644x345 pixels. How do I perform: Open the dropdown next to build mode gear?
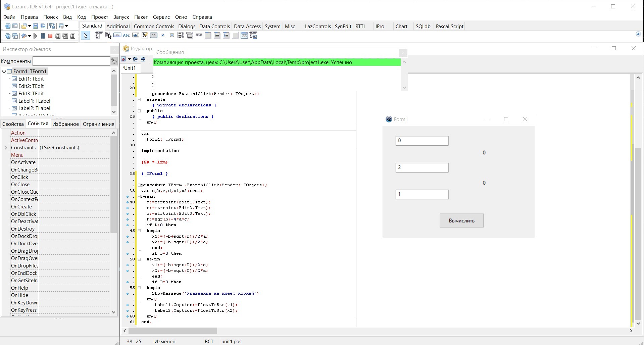(30, 36)
